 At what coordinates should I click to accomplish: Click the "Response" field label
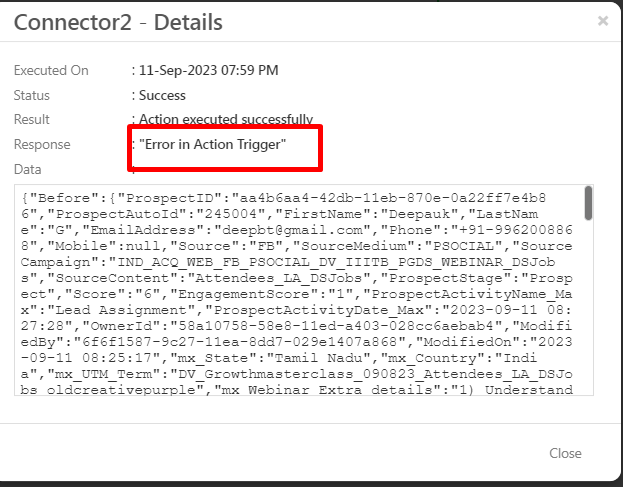point(42,145)
